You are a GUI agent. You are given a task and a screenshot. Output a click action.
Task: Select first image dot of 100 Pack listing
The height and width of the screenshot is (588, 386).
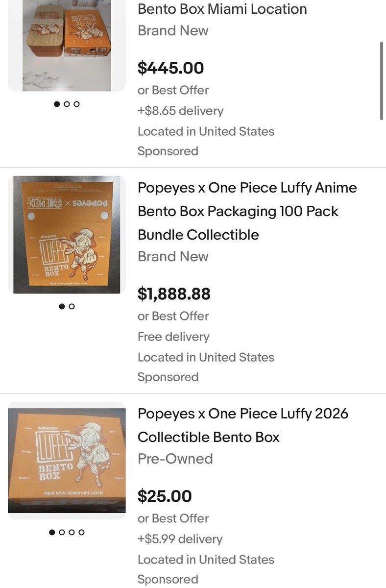(62, 306)
